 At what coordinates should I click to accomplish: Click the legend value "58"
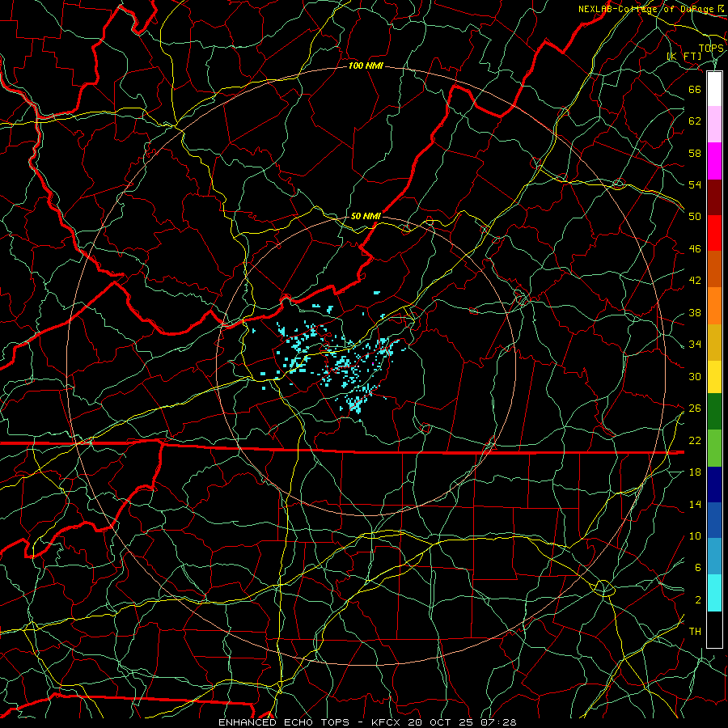point(695,153)
